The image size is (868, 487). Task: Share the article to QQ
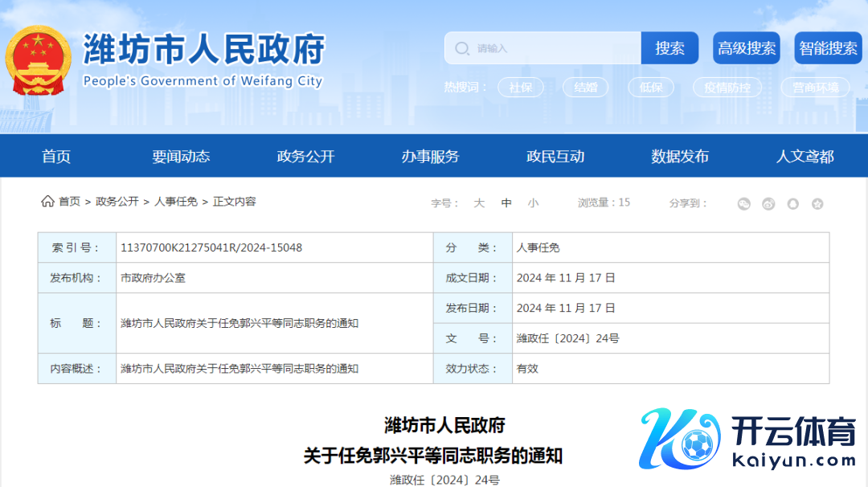(793, 203)
